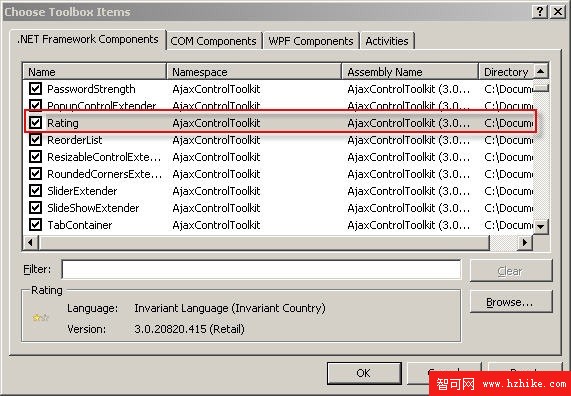Select the ResizableControlExte... row name
Image resolution: width=571 pixels, height=396 pixels.
[x=104, y=157]
